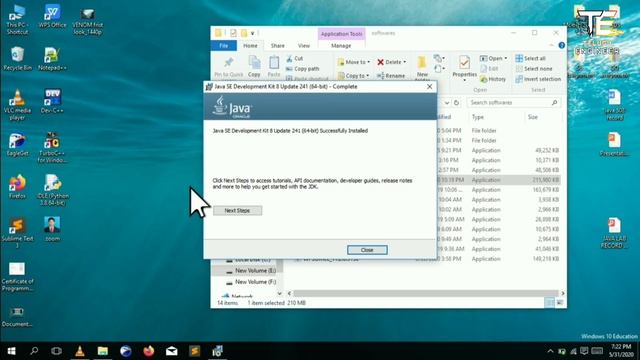Viewport: 640px width, 360px height.
Task: Open Mail app from taskbar
Action: (171, 351)
